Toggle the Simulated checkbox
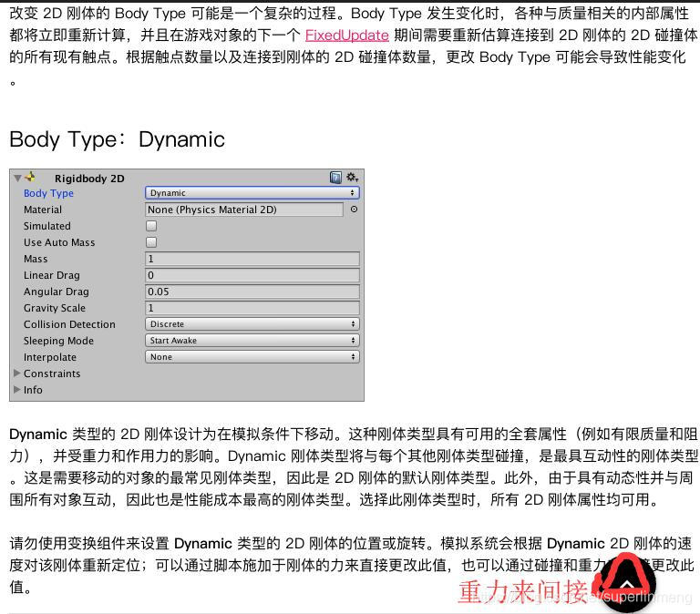The image size is (700, 614). pyautogui.click(x=151, y=226)
